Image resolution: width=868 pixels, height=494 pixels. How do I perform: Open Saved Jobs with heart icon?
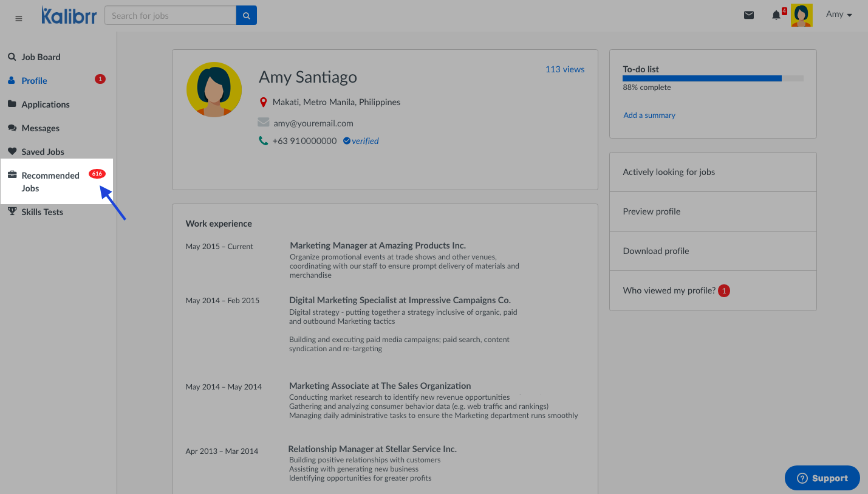[43, 152]
